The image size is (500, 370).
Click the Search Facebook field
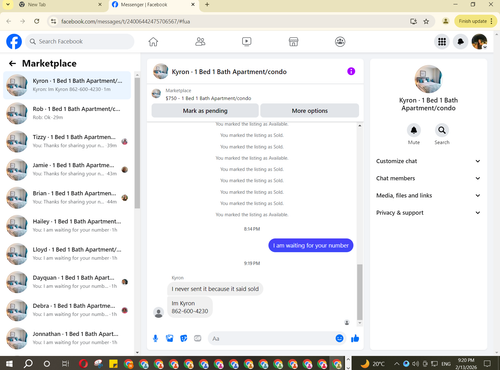tap(80, 42)
